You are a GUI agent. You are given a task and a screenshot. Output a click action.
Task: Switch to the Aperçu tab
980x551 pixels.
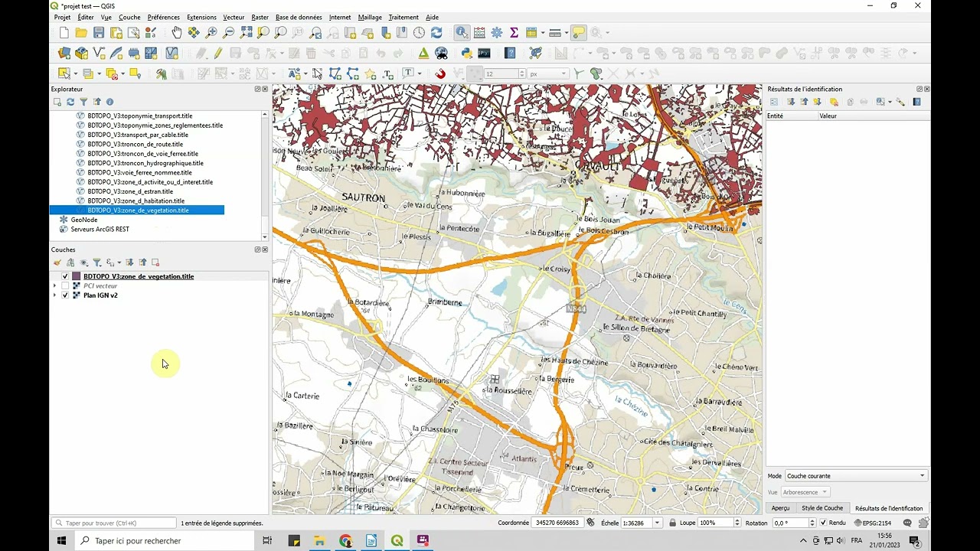(x=780, y=508)
